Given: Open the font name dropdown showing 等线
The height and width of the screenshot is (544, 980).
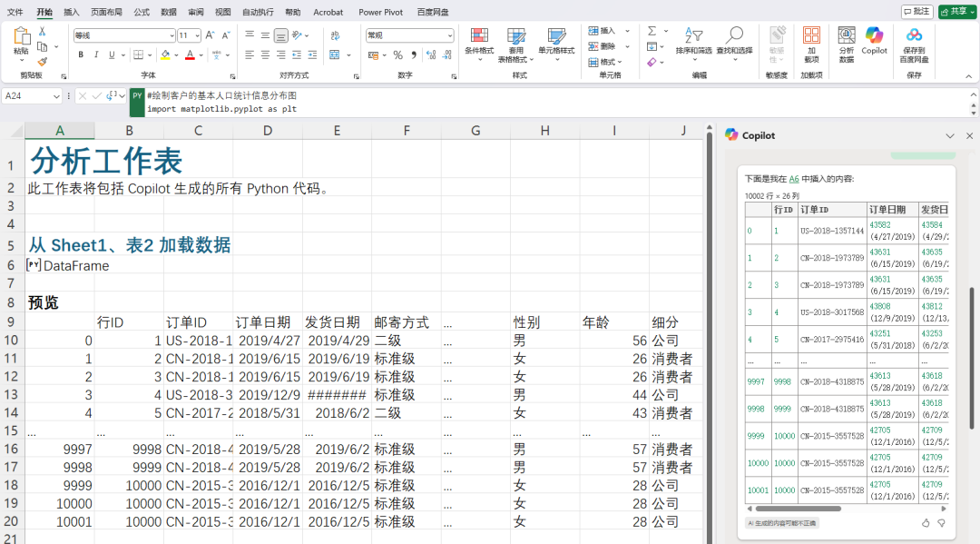Looking at the screenshot, I should (123, 35).
